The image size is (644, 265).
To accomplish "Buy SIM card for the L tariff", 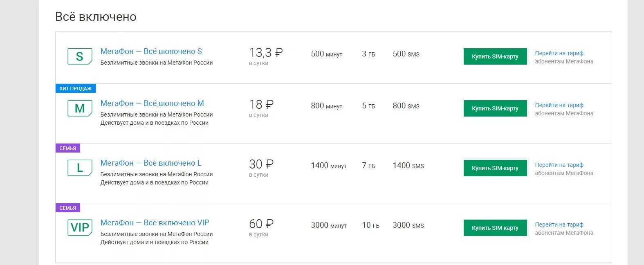I will click(x=495, y=168).
